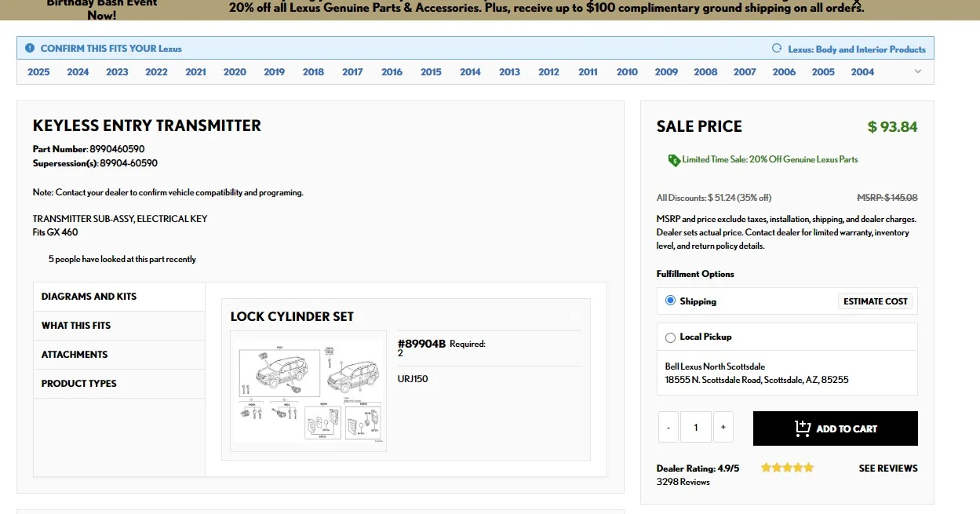The height and width of the screenshot is (514, 980).
Task: Click the Estimate Cost button
Action: [875, 301]
